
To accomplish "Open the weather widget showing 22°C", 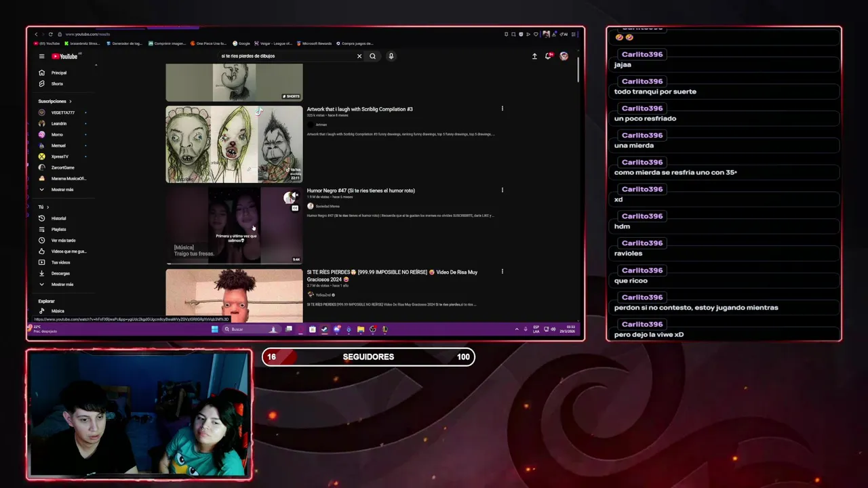I will (x=43, y=329).
